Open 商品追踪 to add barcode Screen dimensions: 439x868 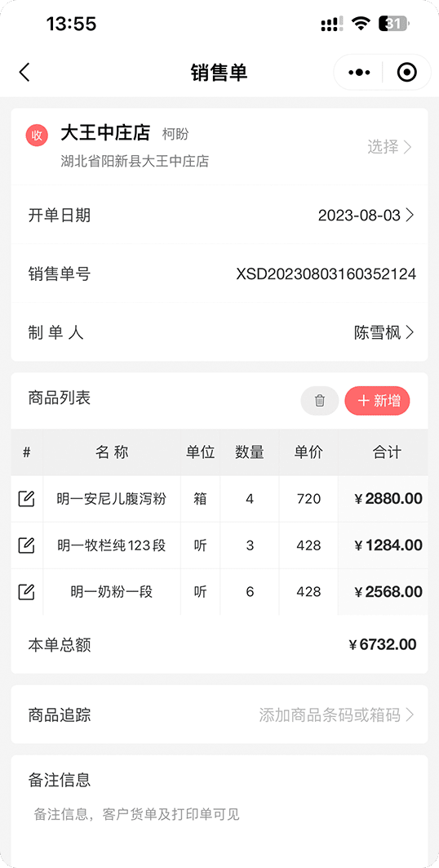(219, 714)
